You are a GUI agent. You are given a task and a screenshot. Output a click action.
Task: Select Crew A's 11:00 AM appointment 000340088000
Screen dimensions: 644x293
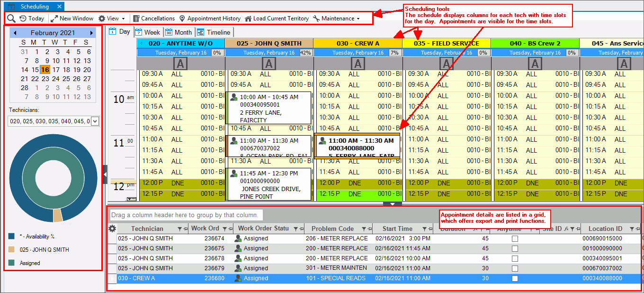(x=357, y=146)
